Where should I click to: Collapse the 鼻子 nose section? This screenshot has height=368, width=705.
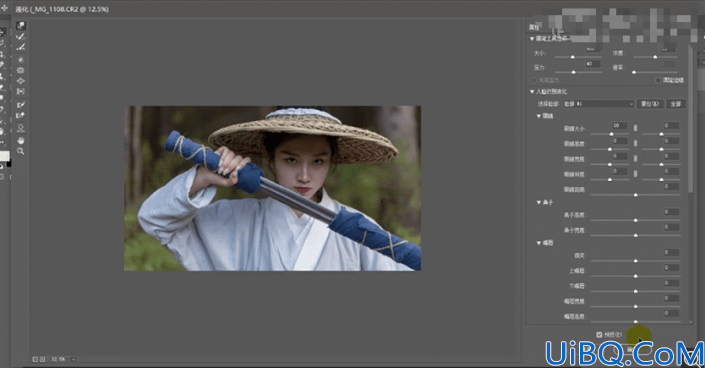[x=539, y=202]
